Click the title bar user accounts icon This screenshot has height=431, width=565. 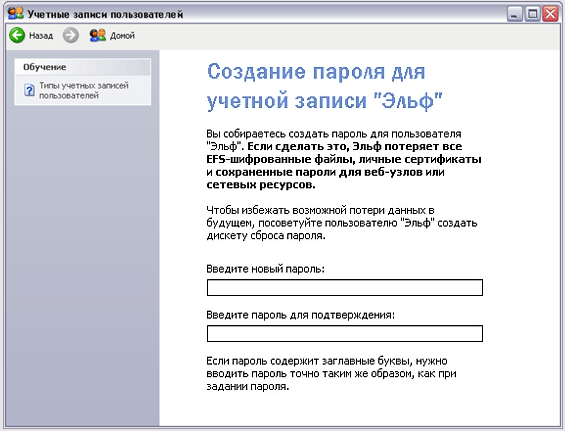(15, 14)
